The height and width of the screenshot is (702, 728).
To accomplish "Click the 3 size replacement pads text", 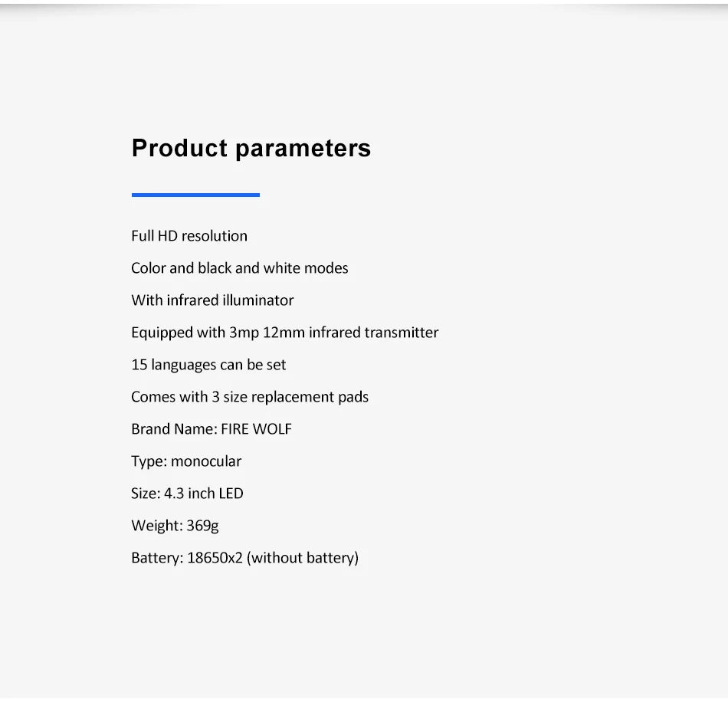I will click(290, 397).
